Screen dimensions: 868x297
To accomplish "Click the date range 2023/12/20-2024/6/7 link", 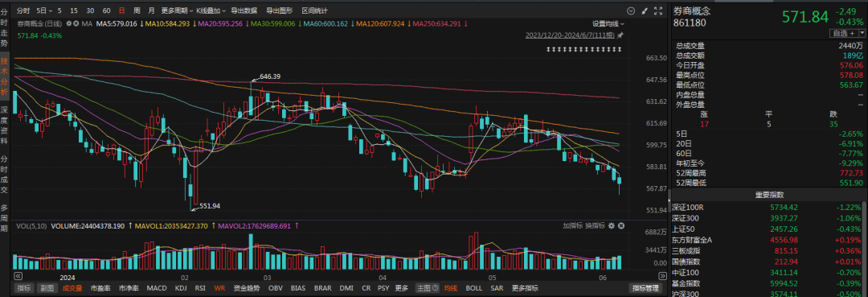I will click(x=570, y=35).
